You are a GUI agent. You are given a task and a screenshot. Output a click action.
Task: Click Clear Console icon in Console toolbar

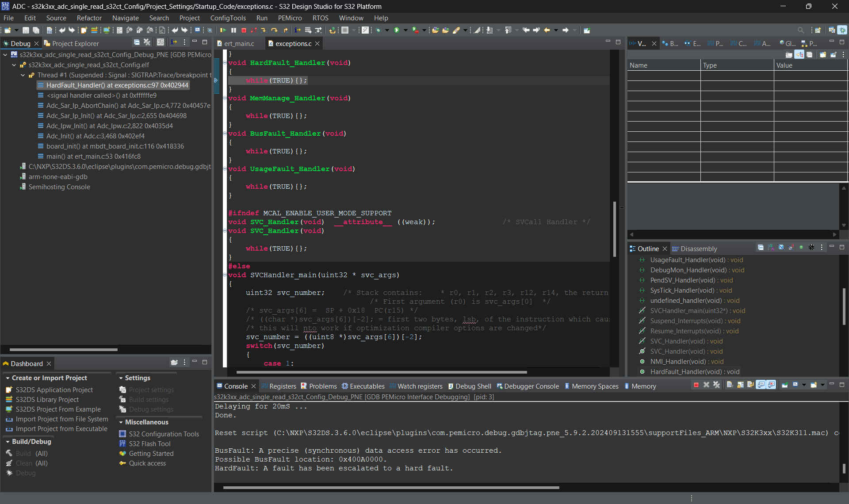pyautogui.click(x=730, y=385)
